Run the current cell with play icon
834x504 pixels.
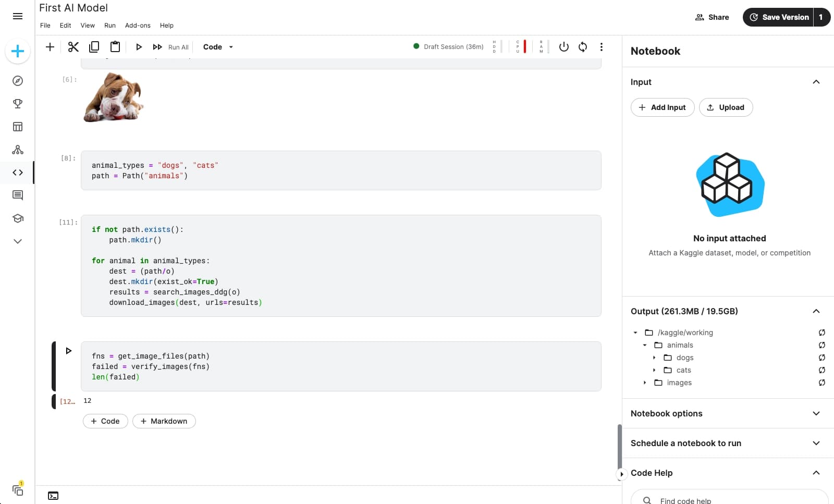tap(139, 47)
